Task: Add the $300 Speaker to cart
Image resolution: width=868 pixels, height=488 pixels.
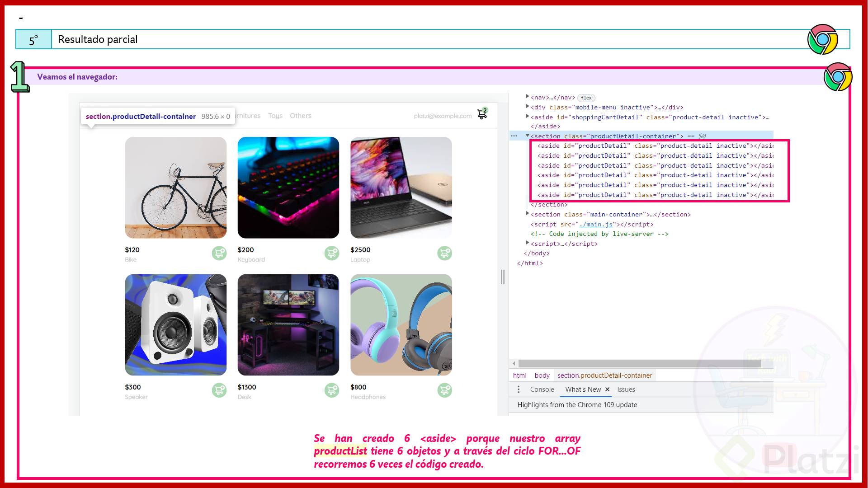Action: point(219,390)
